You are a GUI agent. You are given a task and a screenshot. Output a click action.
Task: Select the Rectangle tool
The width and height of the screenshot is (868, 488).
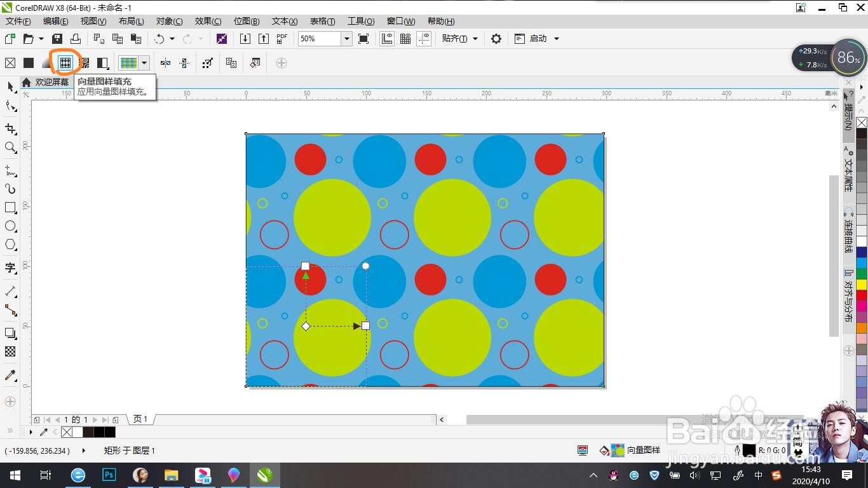coord(10,208)
